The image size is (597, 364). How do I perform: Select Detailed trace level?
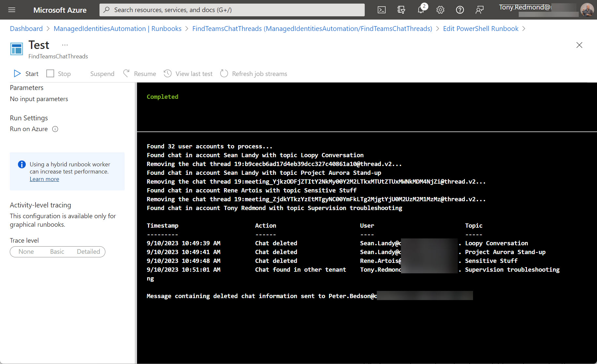pos(88,251)
